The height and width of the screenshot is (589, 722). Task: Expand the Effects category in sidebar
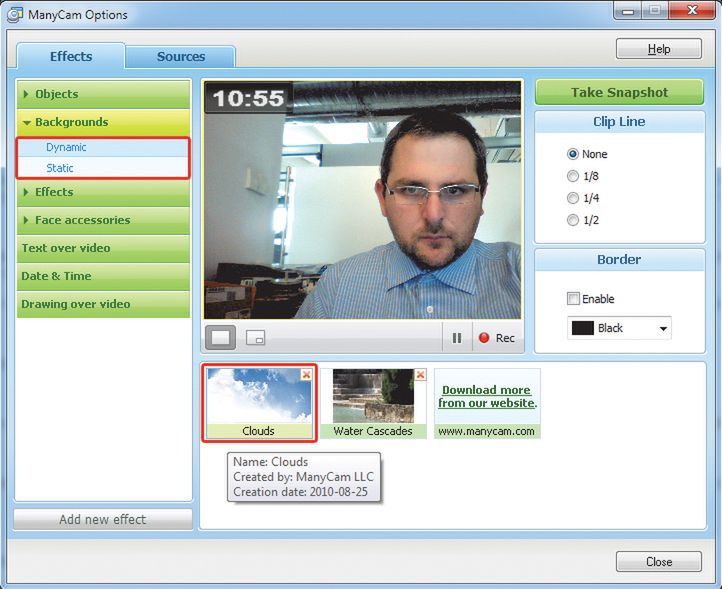tap(103, 192)
